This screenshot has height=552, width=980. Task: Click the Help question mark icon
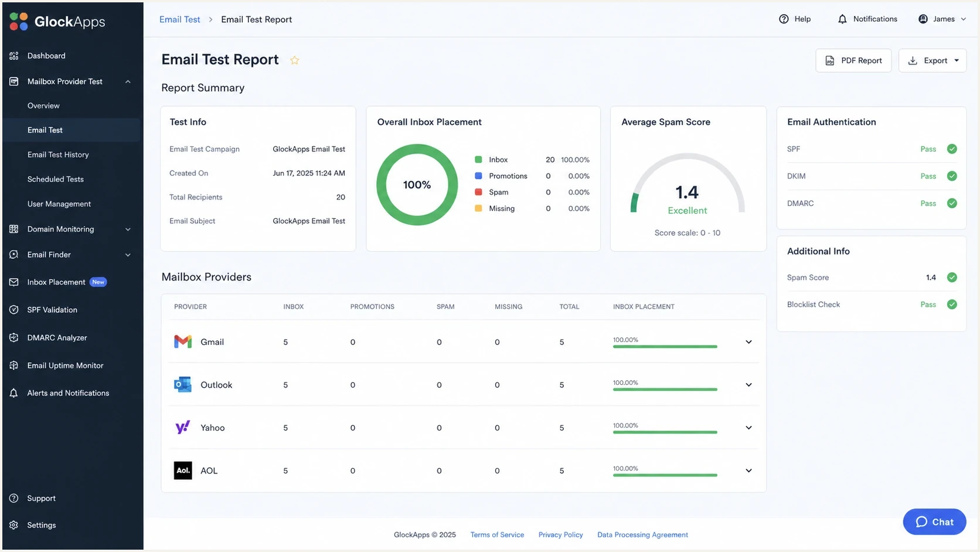coord(784,19)
